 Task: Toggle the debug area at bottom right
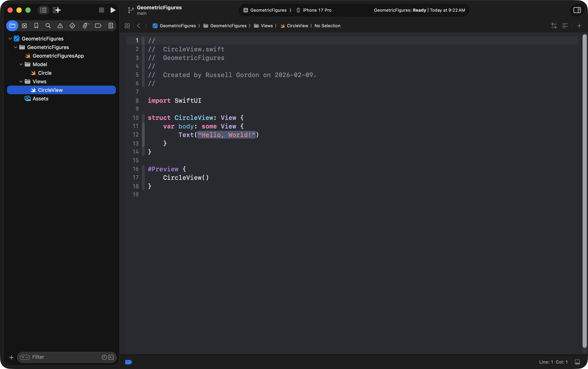point(577,362)
